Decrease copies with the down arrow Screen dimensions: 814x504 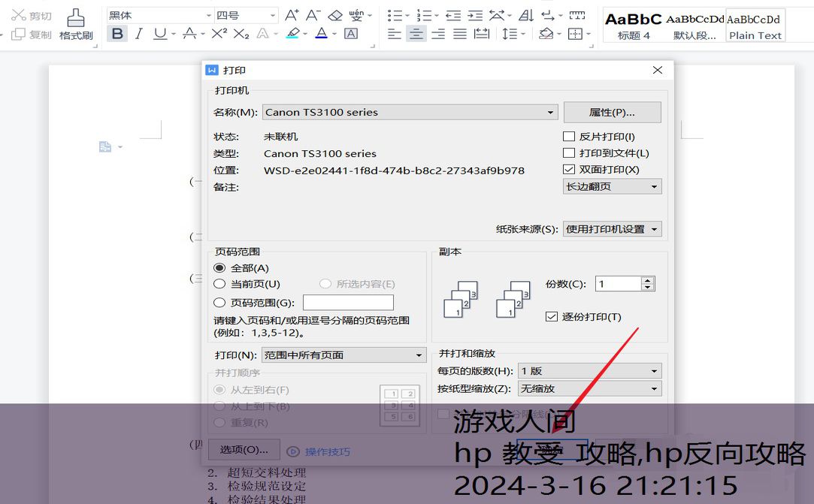647,288
